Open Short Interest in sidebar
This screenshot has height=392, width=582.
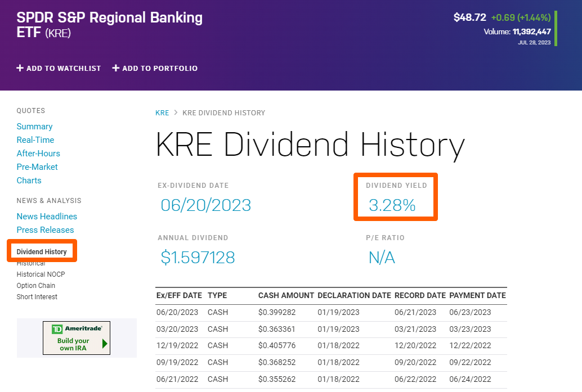pos(37,297)
